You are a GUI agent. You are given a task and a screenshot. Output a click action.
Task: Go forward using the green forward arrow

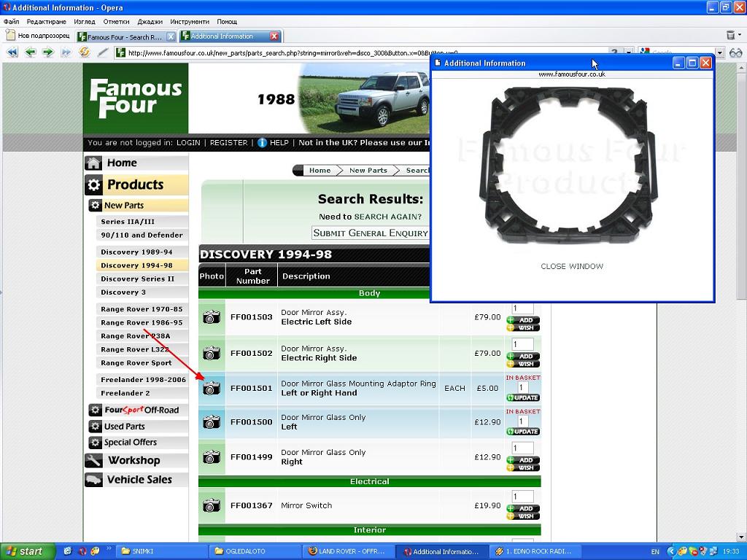(x=47, y=52)
